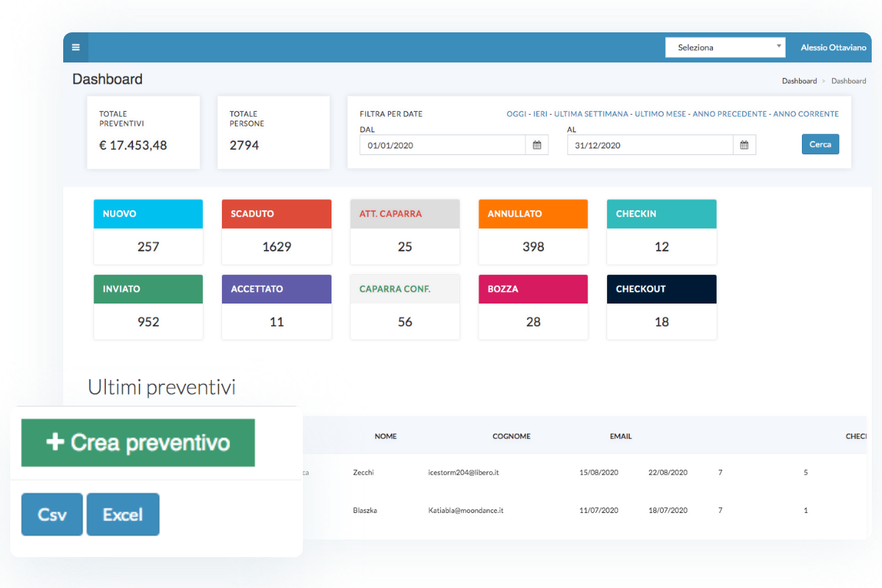
Task: Select the ANNO CORRENTE filter link
Action: pyautogui.click(x=806, y=114)
